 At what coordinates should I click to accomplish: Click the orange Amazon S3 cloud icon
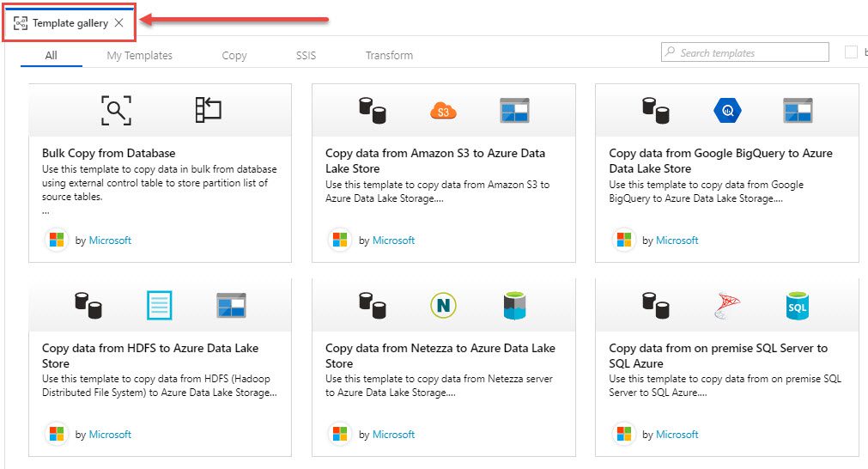443,111
